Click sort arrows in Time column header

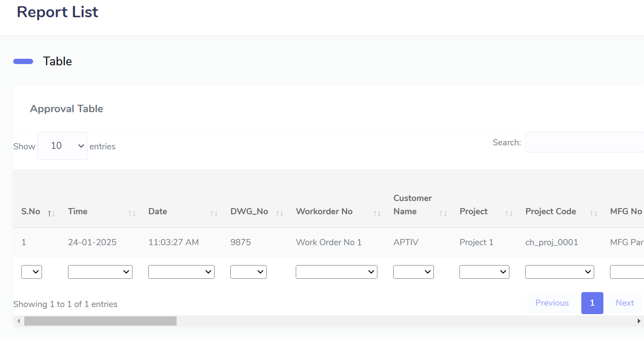[132, 213]
